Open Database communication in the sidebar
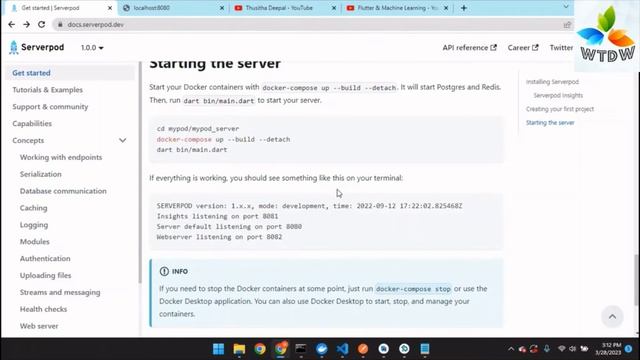The height and width of the screenshot is (360, 640). tap(63, 191)
